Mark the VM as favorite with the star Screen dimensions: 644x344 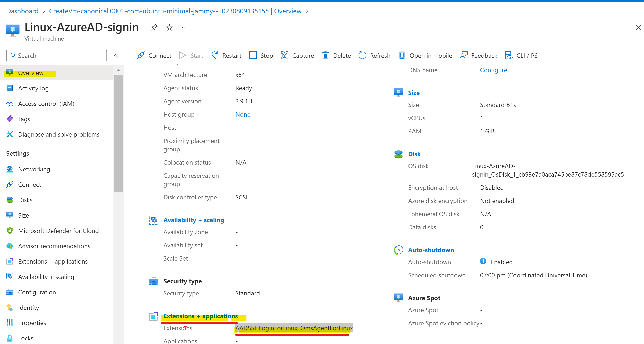(x=170, y=27)
